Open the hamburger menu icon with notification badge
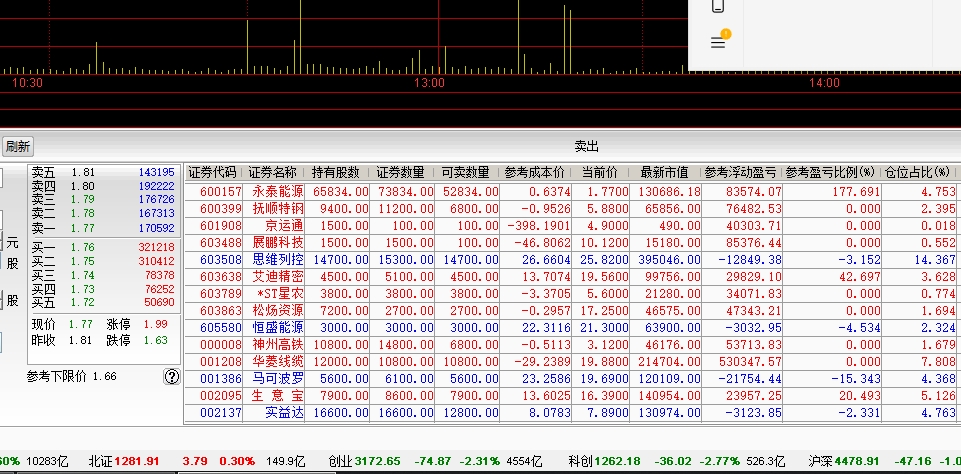The width and height of the screenshot is (961, 474). tap(718, 42)
